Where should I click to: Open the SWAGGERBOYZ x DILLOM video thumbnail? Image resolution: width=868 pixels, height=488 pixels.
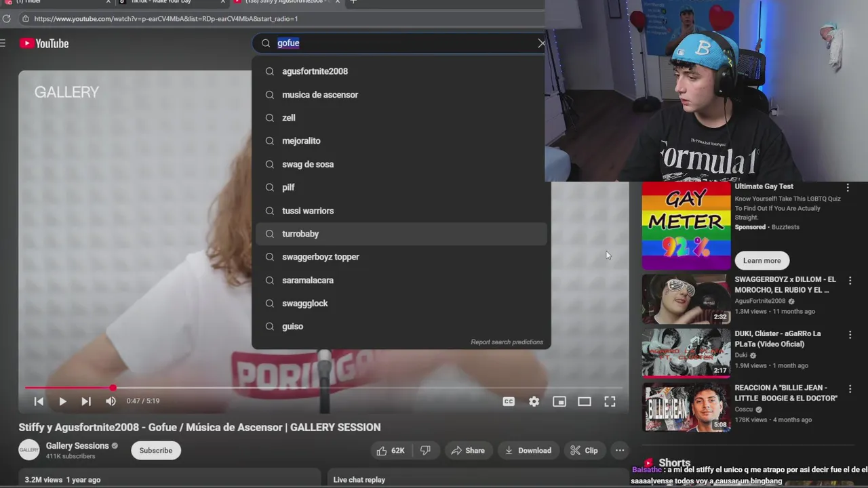coord(686,299)
